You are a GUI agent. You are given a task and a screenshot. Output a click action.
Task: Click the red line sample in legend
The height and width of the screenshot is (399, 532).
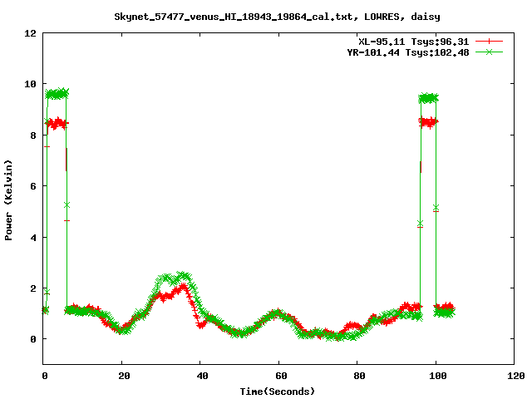[489, 42]
